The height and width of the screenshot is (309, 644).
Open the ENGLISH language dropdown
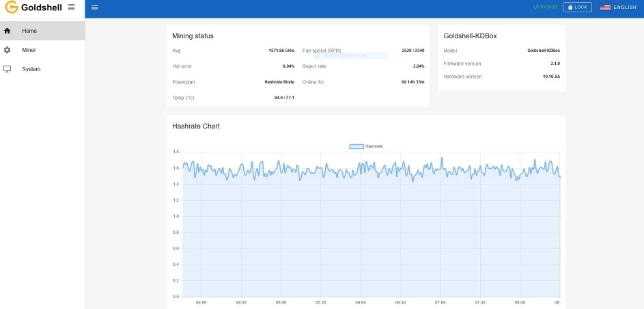(618, 7)
